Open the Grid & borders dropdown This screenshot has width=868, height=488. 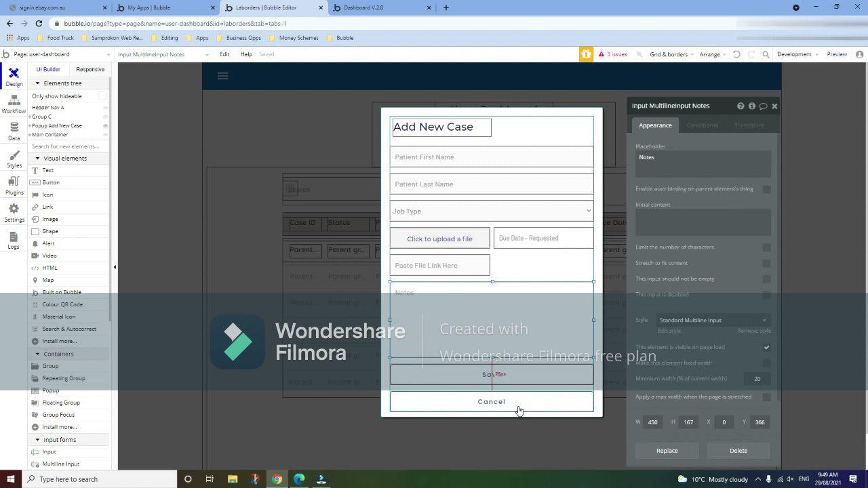[x=671, y=54]
